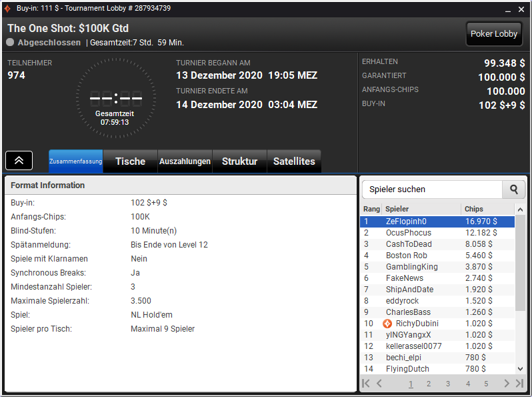Jump to the last player list page

coord(519,384)
